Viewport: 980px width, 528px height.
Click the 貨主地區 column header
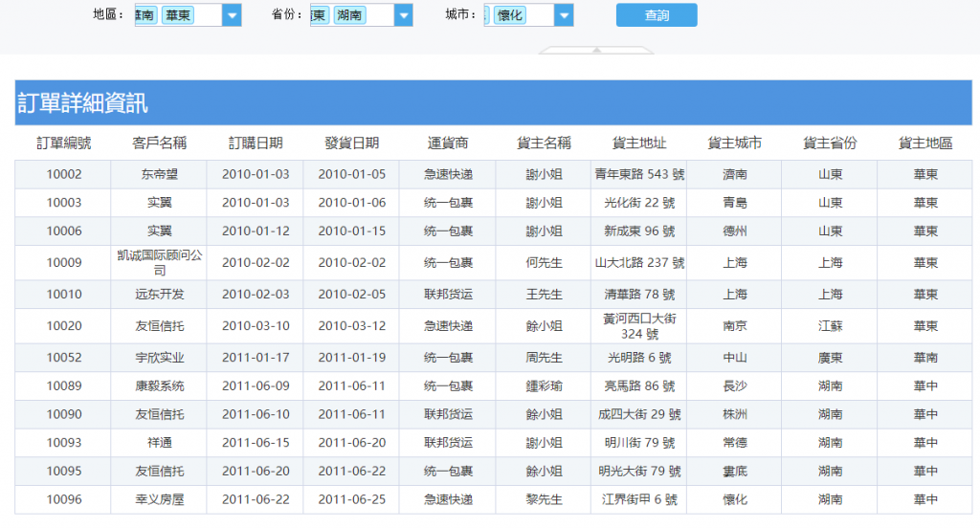[925, 143]
